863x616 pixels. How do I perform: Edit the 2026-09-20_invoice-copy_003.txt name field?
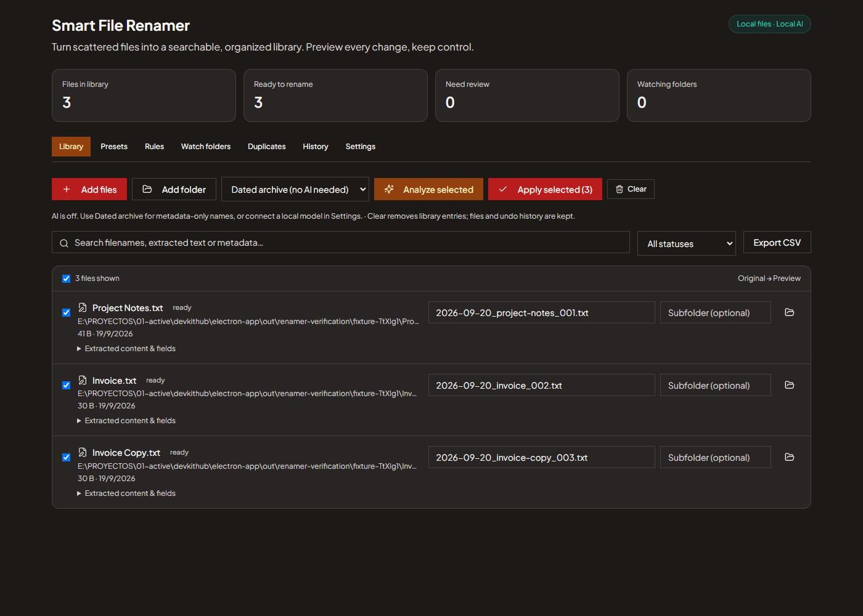542,457
